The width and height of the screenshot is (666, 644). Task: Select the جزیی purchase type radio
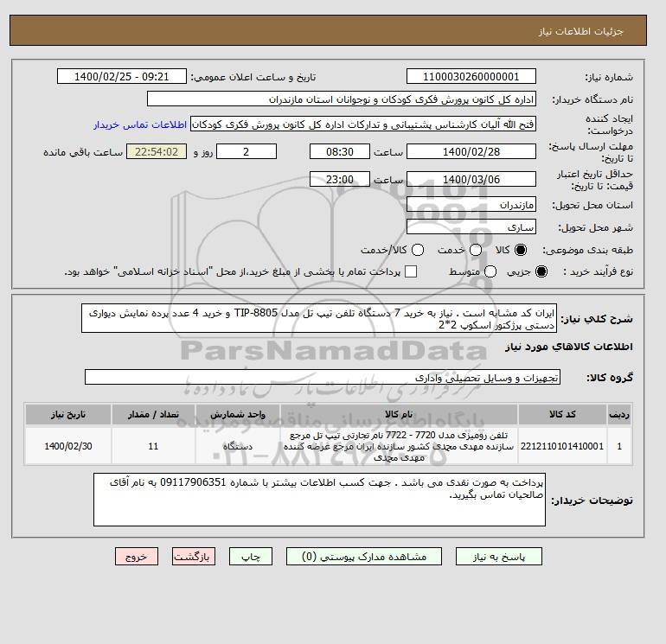541,271
